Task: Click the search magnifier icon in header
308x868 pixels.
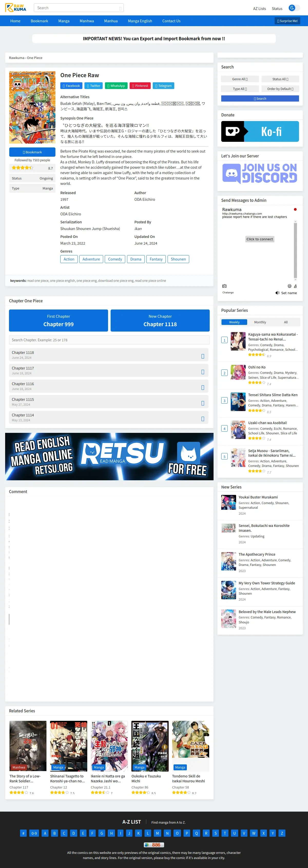Action: 120,8
